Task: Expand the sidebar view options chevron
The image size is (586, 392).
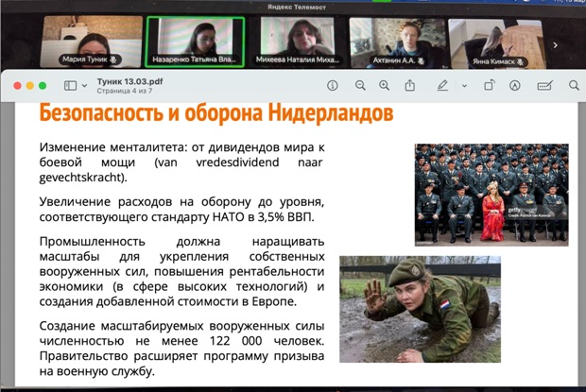Action: tap(83, 86)
